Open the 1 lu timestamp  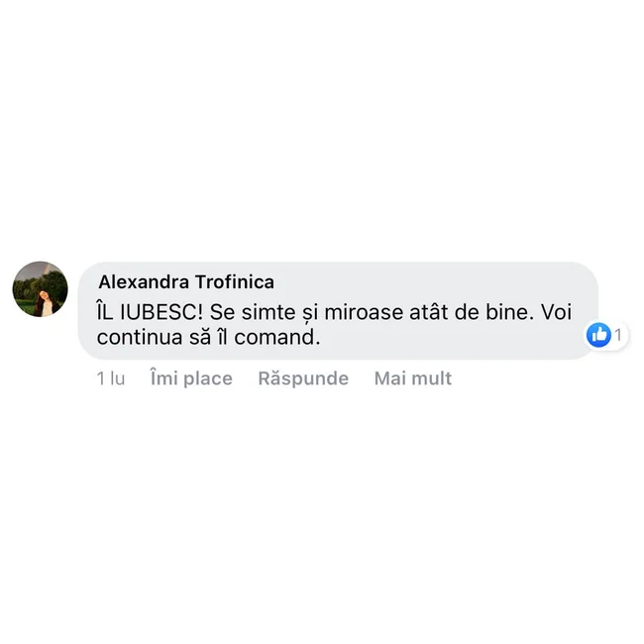[x=111, y=378]
